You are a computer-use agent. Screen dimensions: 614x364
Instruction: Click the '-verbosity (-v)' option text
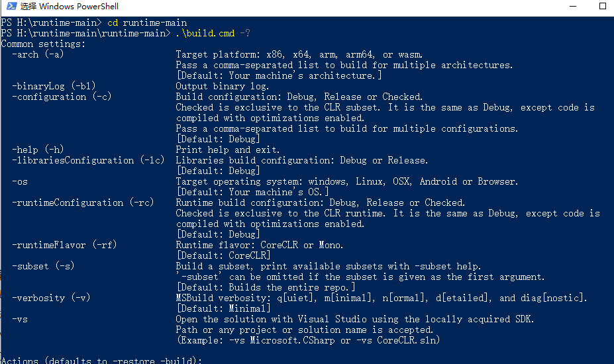51,298
